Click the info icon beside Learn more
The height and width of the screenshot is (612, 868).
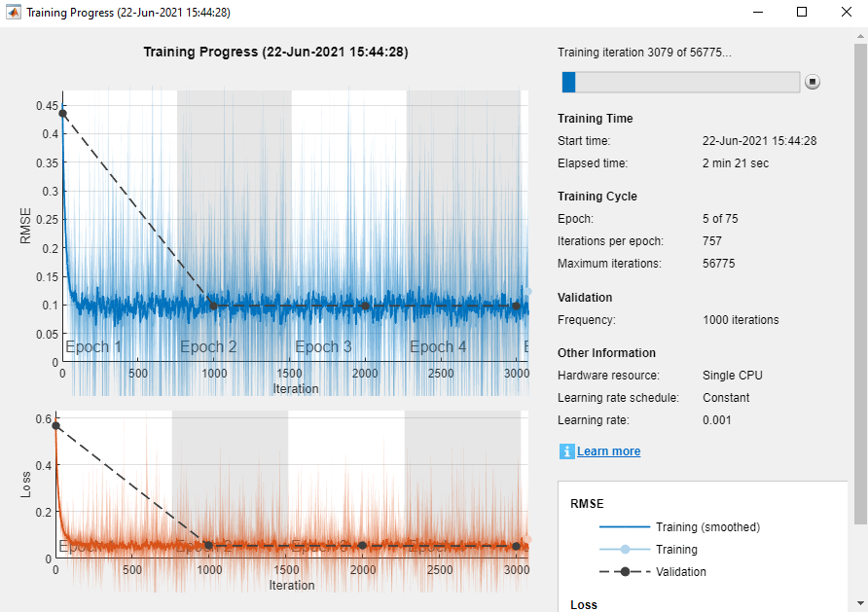pyautogui.click(x=566, y=451)
